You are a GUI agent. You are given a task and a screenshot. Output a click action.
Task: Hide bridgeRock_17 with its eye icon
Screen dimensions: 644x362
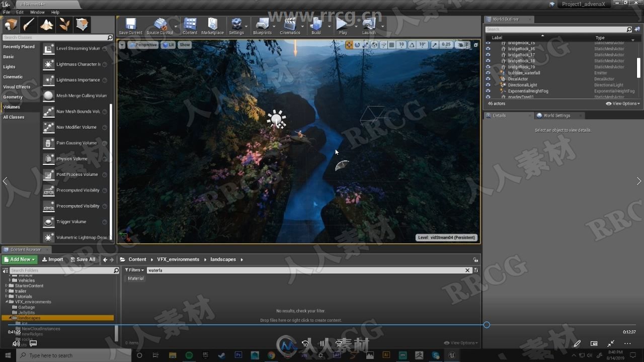pos(488,55)
